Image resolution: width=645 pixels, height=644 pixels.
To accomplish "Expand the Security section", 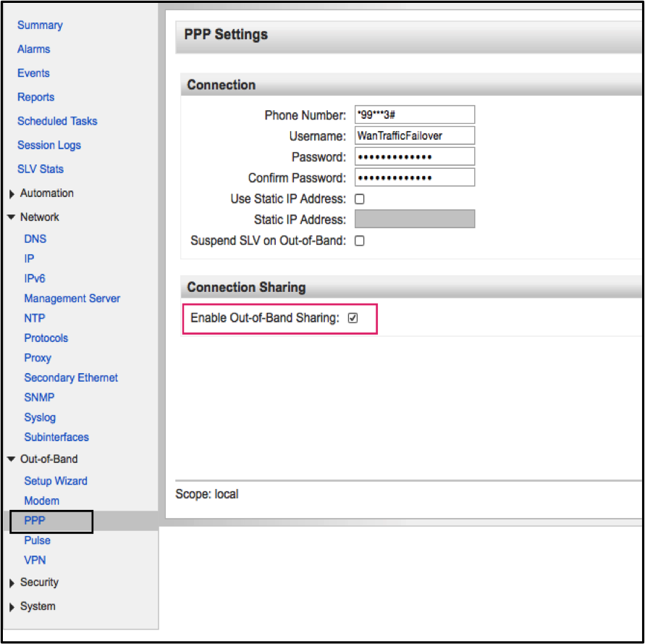I will 12,583.
